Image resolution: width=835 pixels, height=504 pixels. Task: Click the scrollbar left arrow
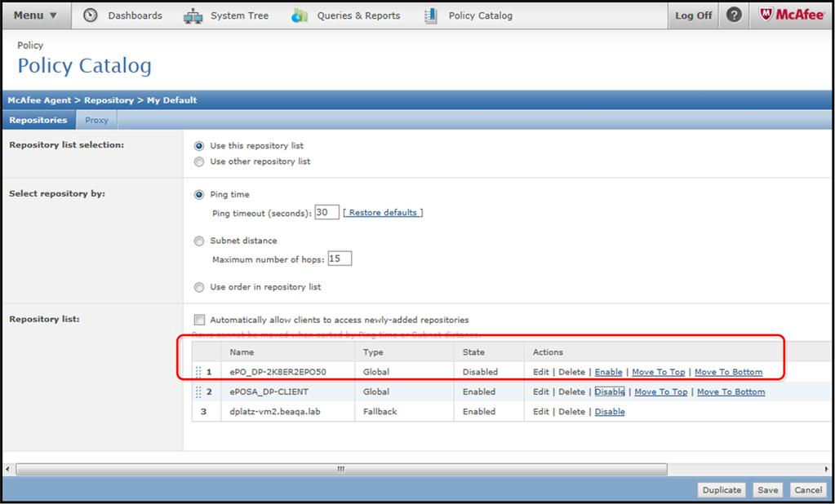click(7, 469)
